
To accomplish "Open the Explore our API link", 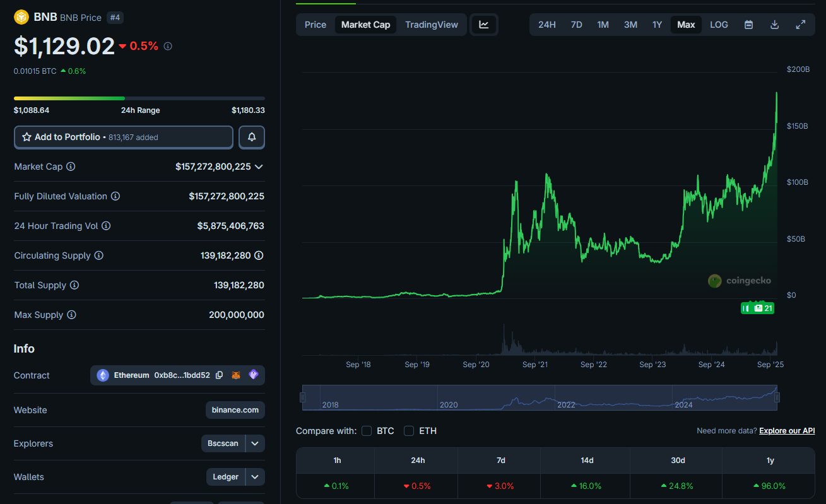I will (787, 431).
